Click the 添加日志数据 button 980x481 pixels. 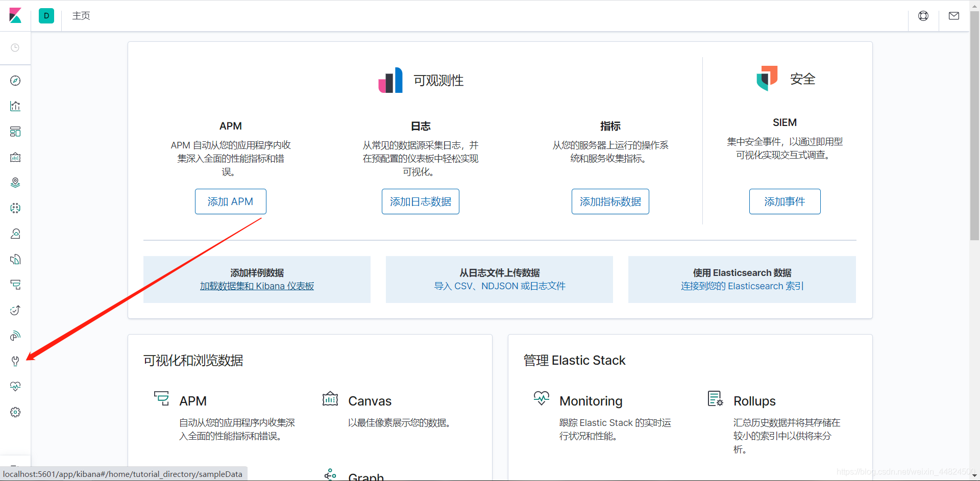(421, 201)
